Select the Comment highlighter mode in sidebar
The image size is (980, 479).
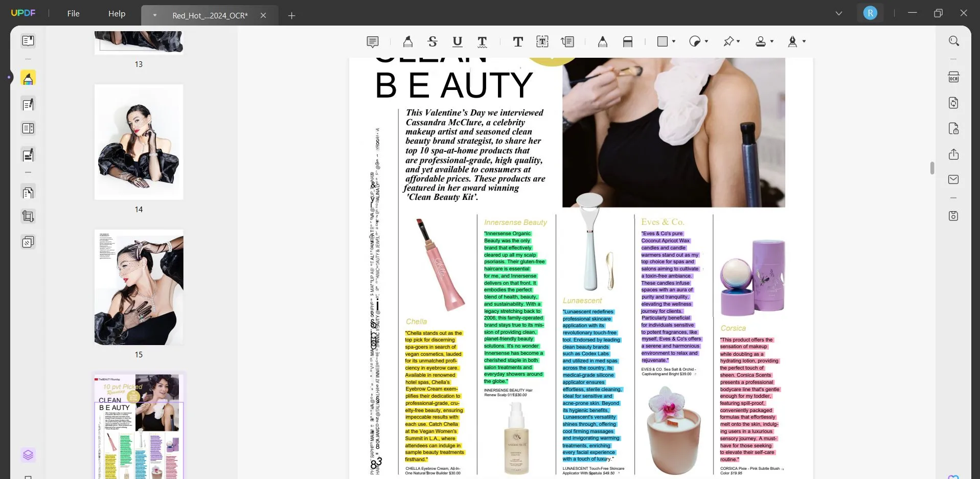[28, 78]
